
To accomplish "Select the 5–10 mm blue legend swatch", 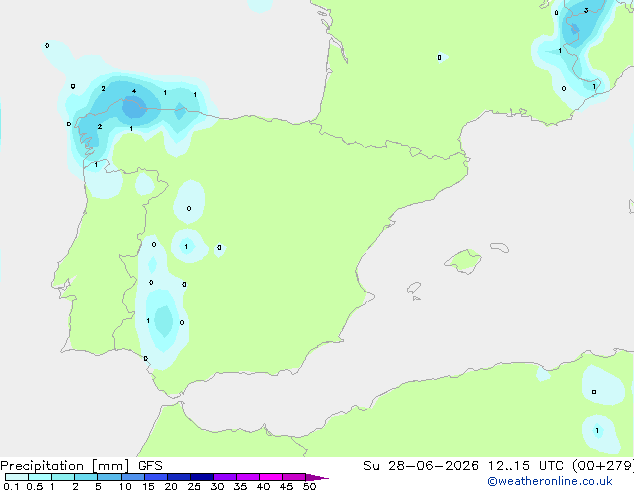I will [x=109, y=477].
